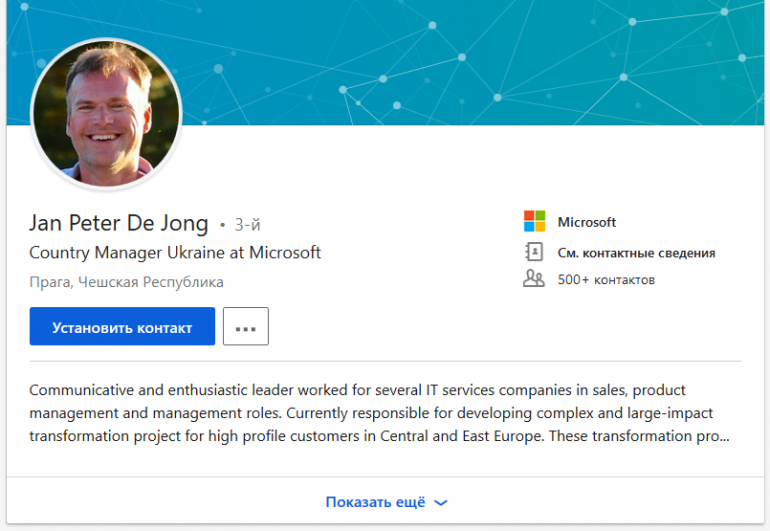Click the Microsoft logo icon

tap(534, 221)
